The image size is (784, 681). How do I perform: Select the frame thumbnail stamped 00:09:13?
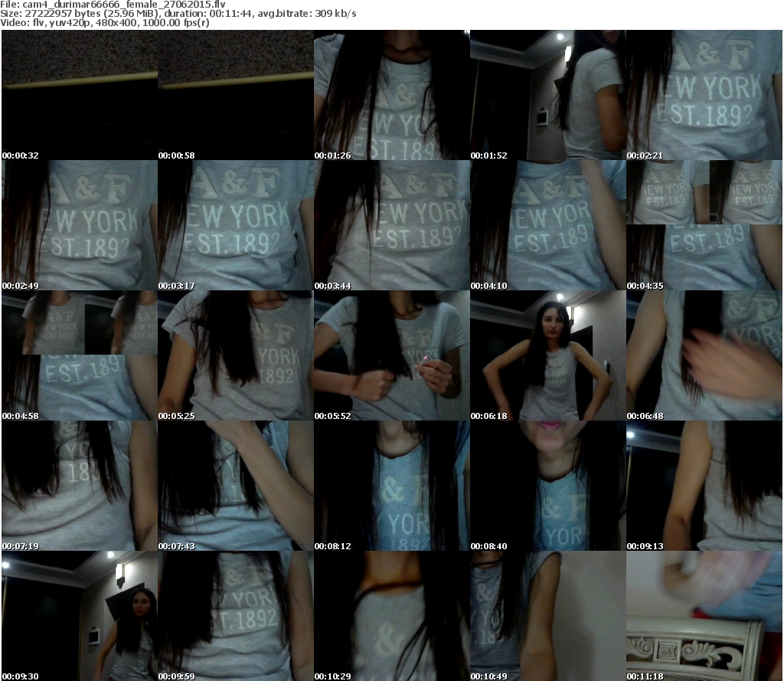pos(704,486)
